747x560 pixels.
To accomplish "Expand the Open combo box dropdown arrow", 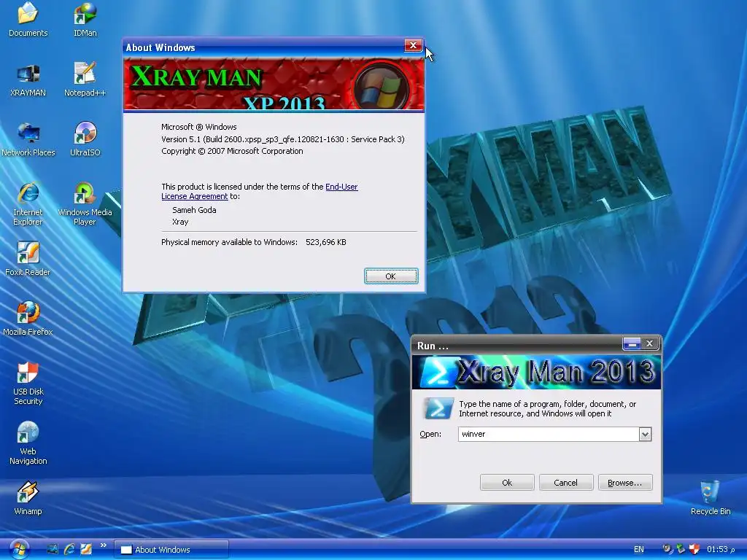I will [x=645, y=435].
